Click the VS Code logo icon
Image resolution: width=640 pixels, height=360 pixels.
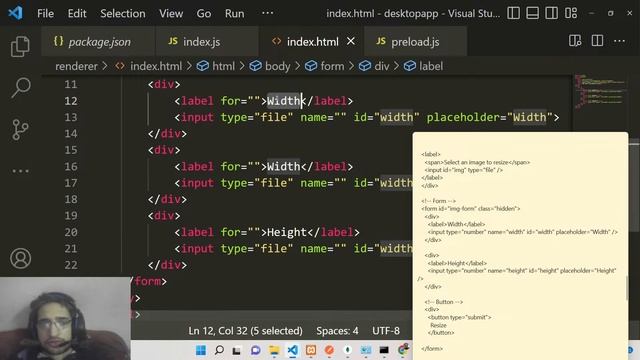point(16,13)
